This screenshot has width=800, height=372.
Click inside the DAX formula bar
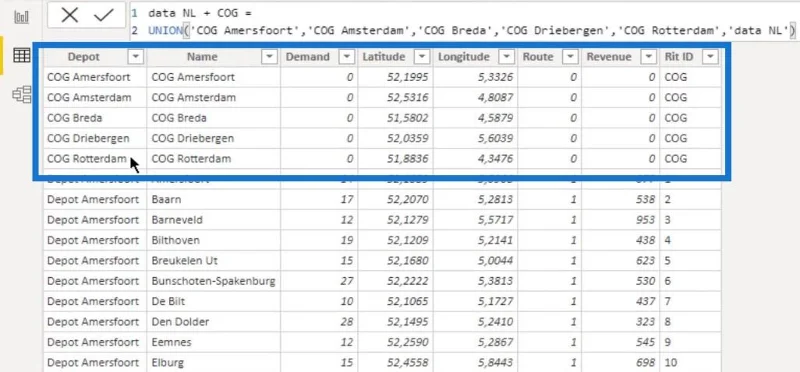pyautogui.click(x=464, y=22)
